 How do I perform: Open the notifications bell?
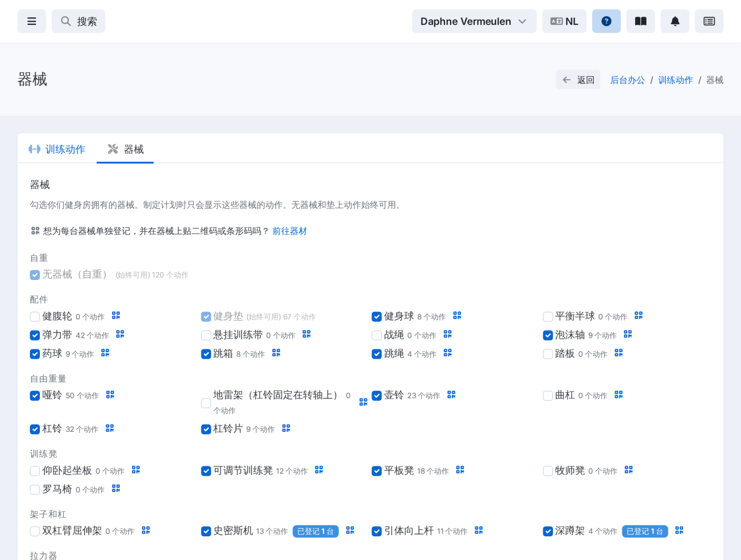675,21
